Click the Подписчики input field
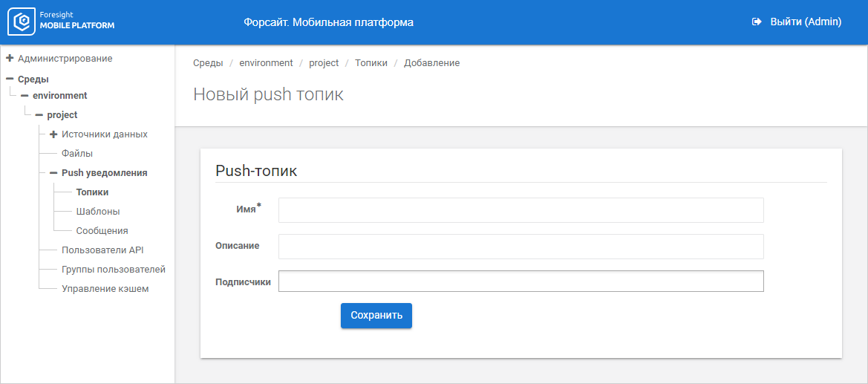The width and height of the screenshot is (868, 384). point(521,282)
